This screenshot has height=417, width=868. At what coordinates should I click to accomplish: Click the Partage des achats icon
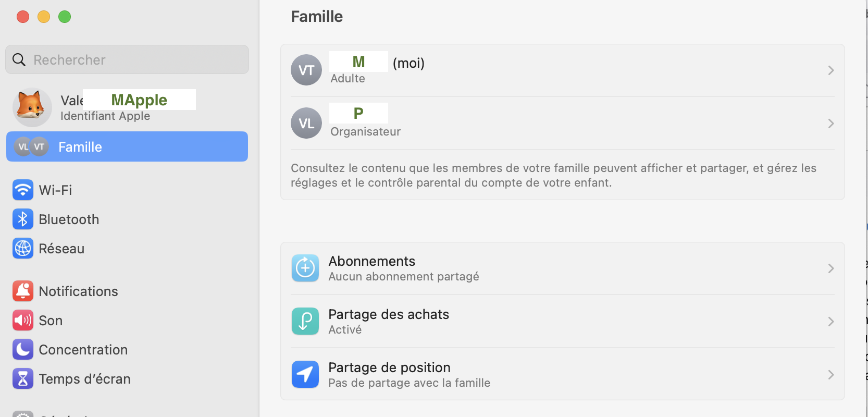[305, 322]
